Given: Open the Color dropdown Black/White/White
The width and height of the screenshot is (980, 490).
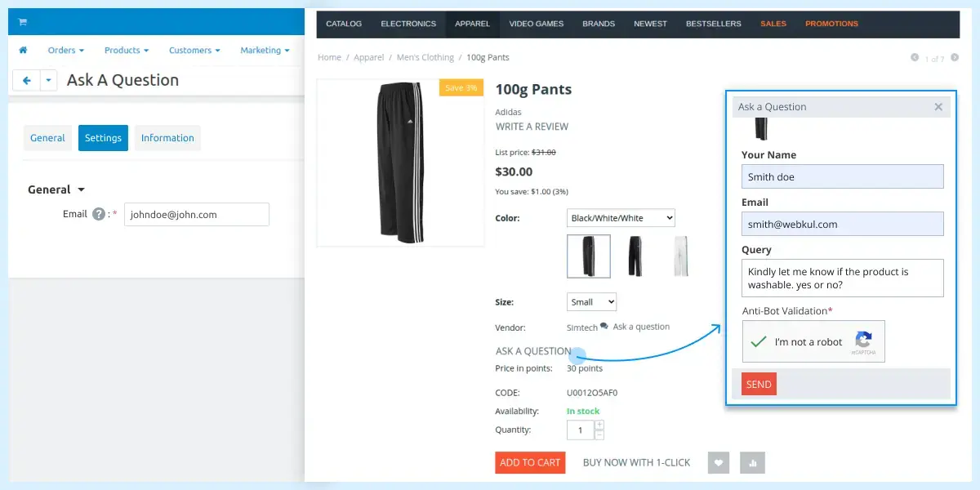Looking at the screenshot, I should point(621,218).
